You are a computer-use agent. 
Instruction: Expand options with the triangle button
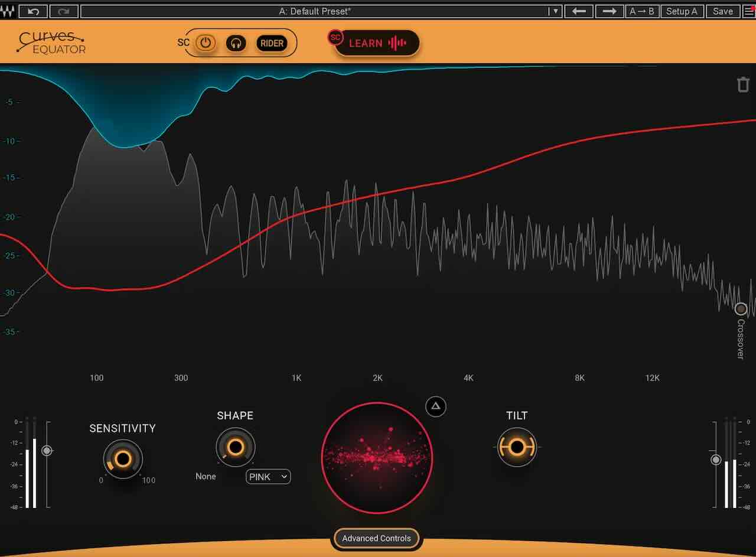pos(436,406)
